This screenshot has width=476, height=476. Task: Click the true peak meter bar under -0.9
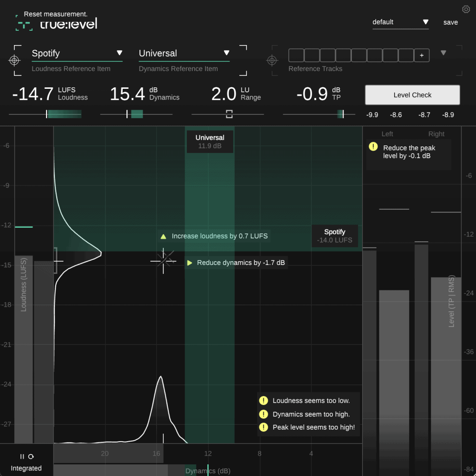pos(319,114)
